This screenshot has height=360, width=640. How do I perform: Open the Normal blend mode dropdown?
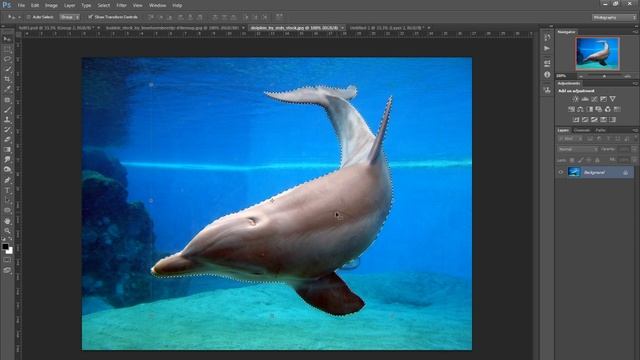click(577, 149)
